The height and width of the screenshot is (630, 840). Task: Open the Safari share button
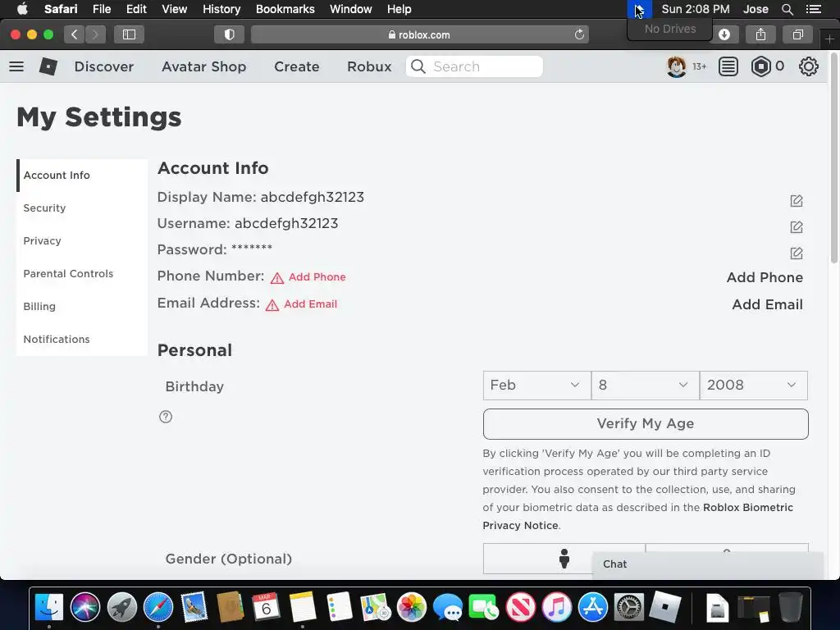click(x=760, y=34)
